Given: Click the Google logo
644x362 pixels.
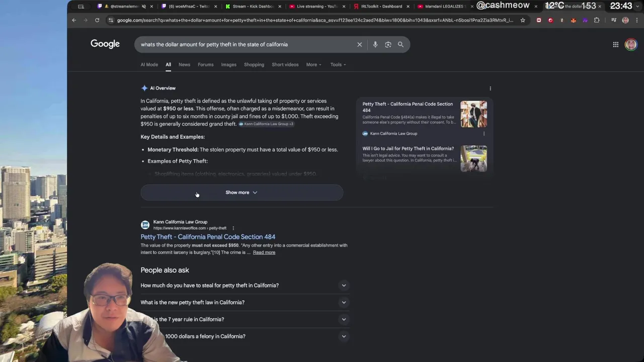Looking at the screenshot, I should point(105,44).
